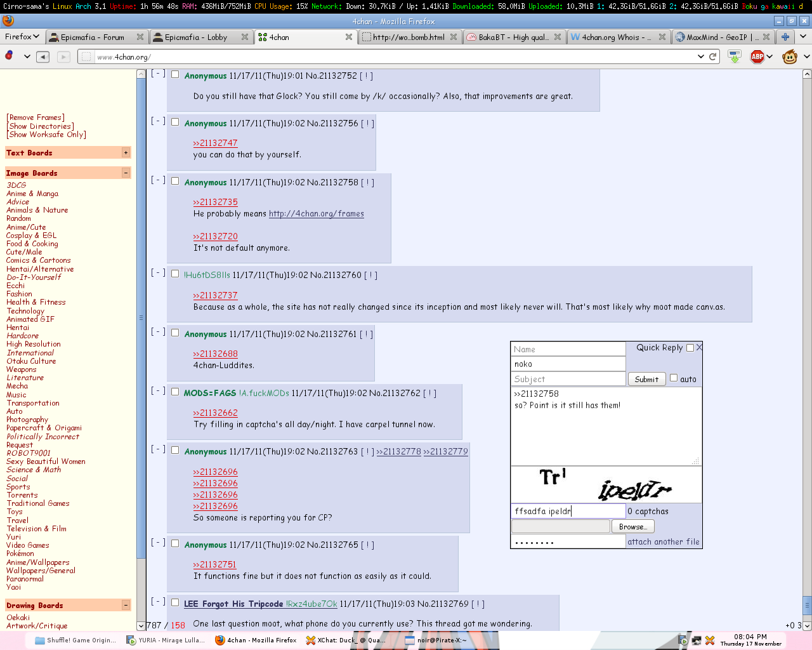Check the box on post No.21132760
The image size is (812, 650).
point(175,274)
